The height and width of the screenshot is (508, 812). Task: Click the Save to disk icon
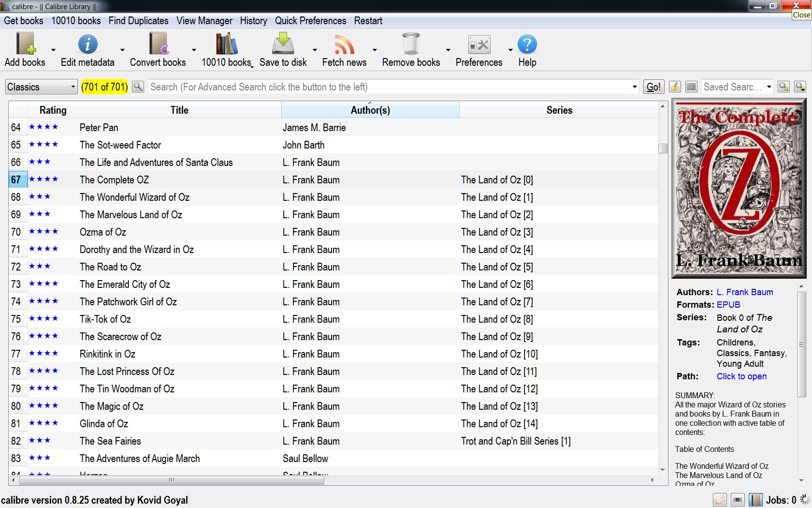(x=283, y=44)
